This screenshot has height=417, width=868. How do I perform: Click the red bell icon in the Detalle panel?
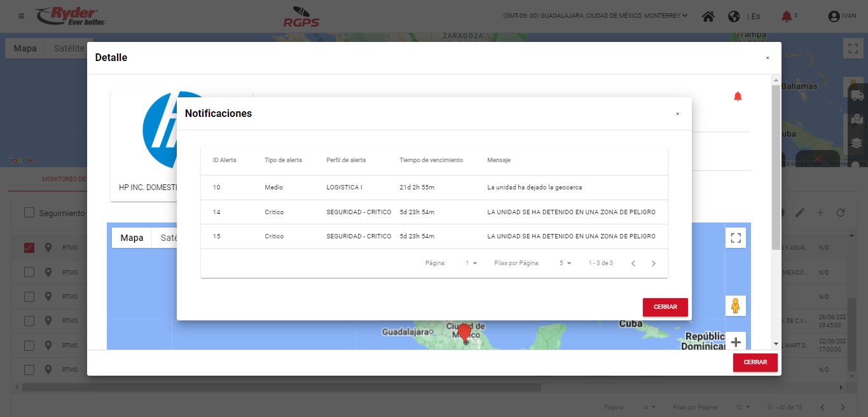pos(738,97)
